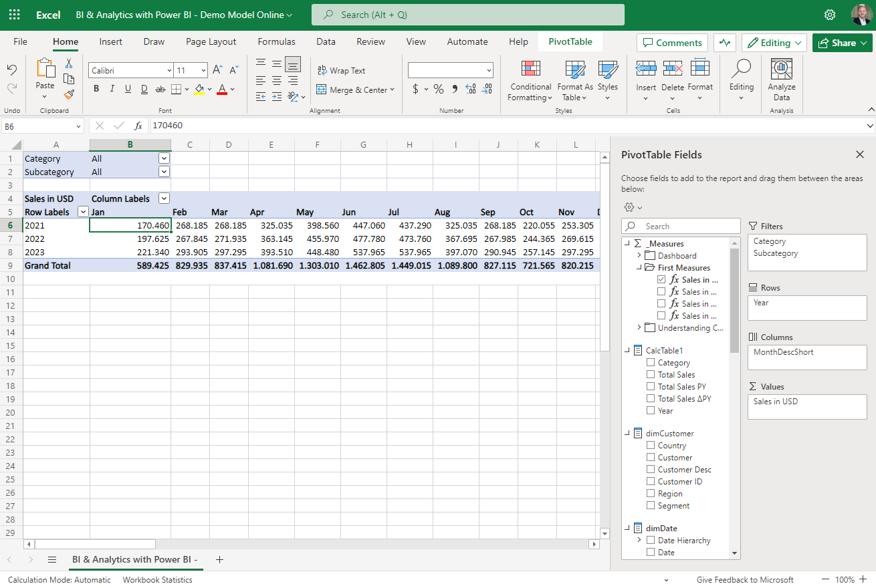This screenshot has height=588, width=876.
Task: Click the Cut scissors icon
Action: click(69, 63)
